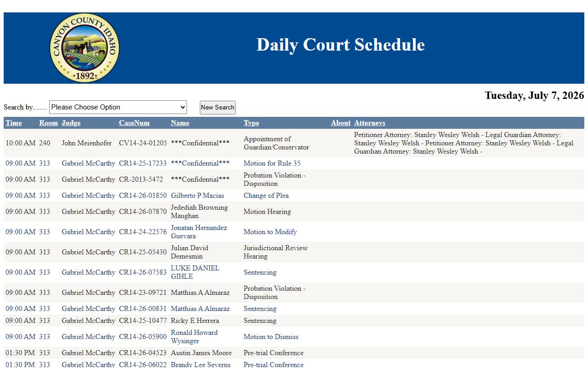Sort schedule by Type column header
Screen dimensions: 588x368
click(x=251, y=123)
